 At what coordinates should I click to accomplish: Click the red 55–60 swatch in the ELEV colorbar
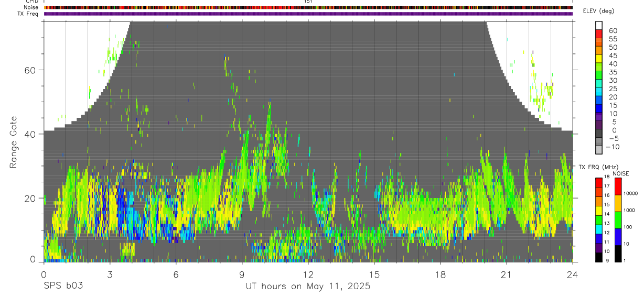pos(599,35)
